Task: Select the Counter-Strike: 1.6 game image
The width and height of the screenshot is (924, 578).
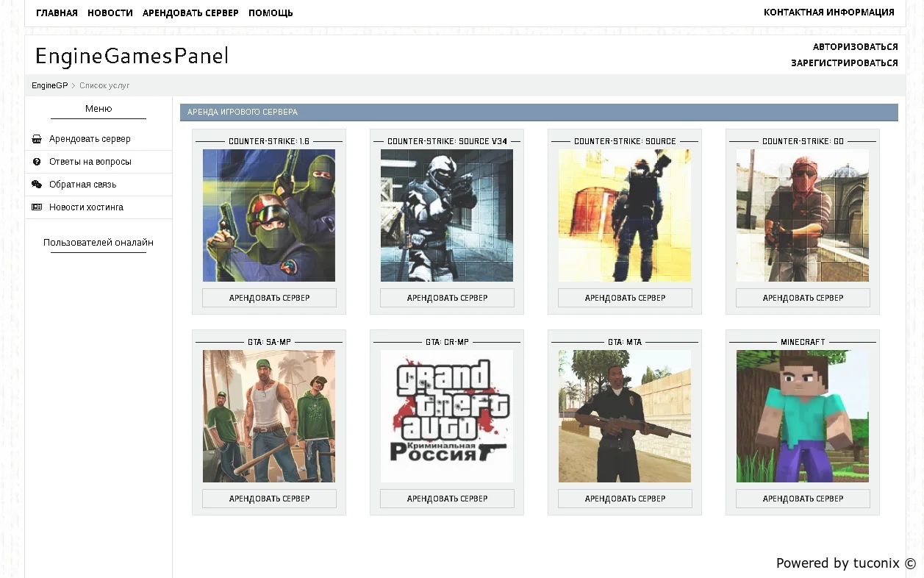Action: coord(269,215)
